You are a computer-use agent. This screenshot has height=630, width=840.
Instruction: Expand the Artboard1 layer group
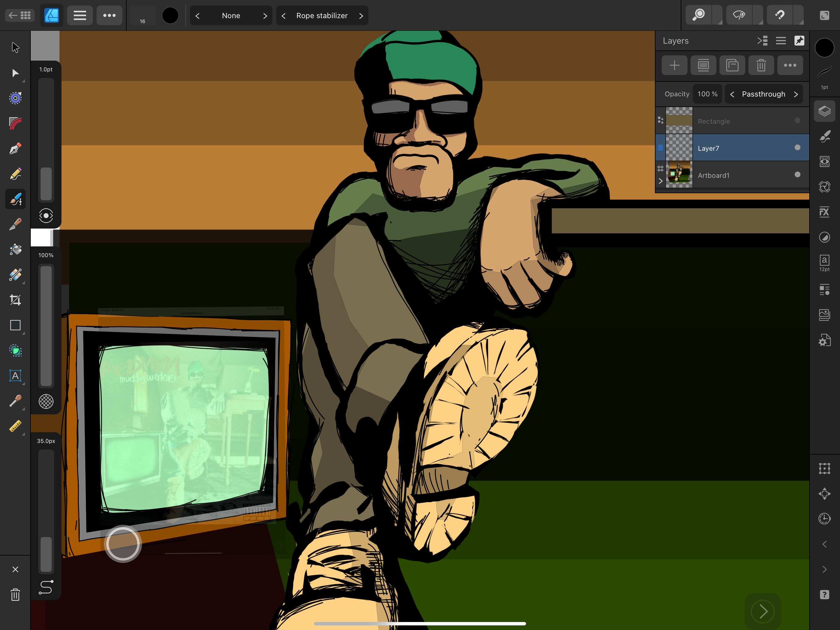point(660,181)
